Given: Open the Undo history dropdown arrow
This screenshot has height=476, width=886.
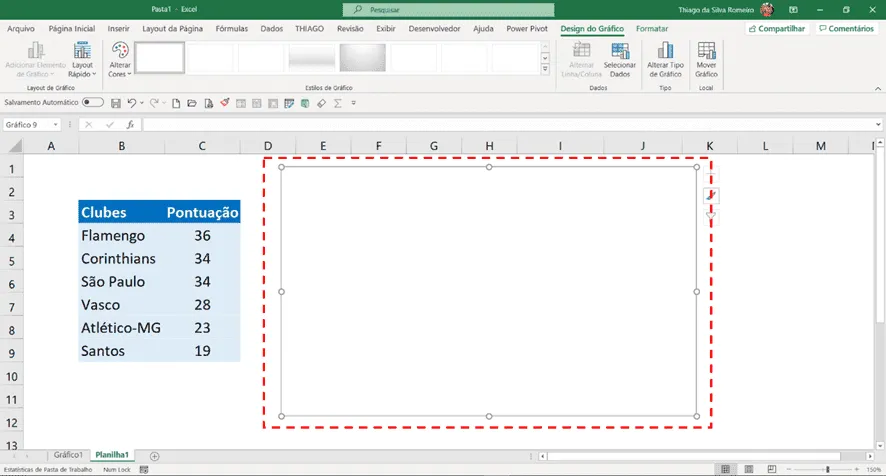Looking at the screenshot, I should click(x=141, y=103).
